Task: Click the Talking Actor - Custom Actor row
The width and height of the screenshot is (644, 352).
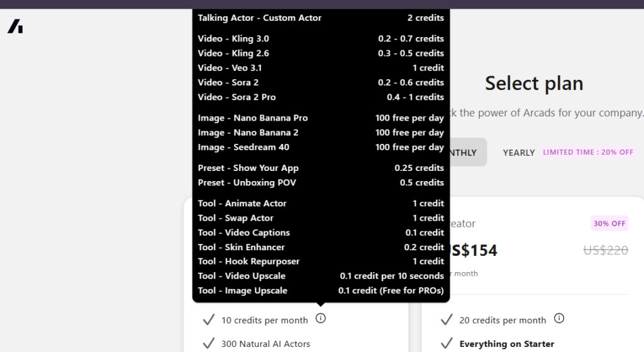Action: click(x=321, y=18)
